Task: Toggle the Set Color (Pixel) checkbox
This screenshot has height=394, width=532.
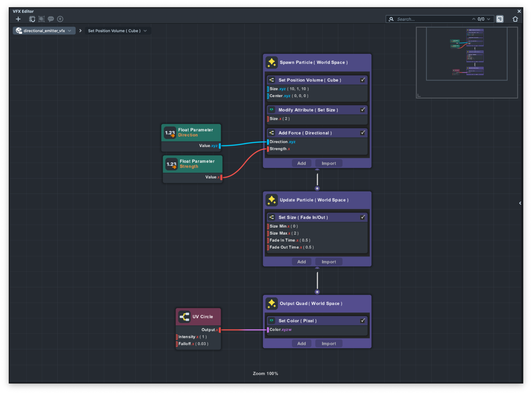Action: coord(362,320)
